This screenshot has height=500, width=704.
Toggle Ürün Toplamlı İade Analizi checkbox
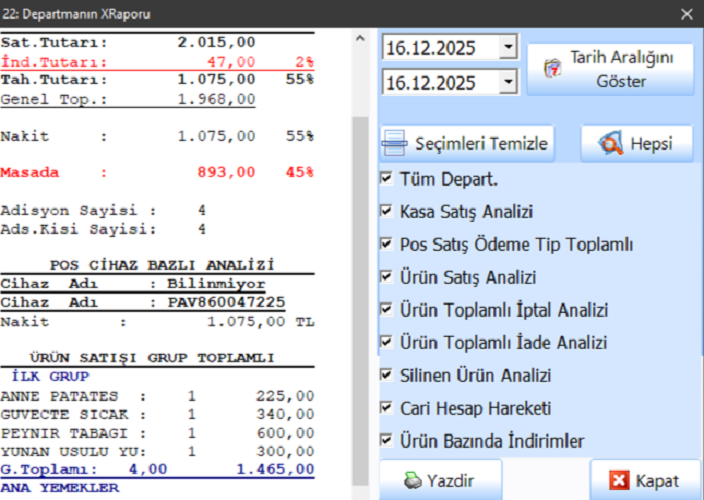[386, 343]
